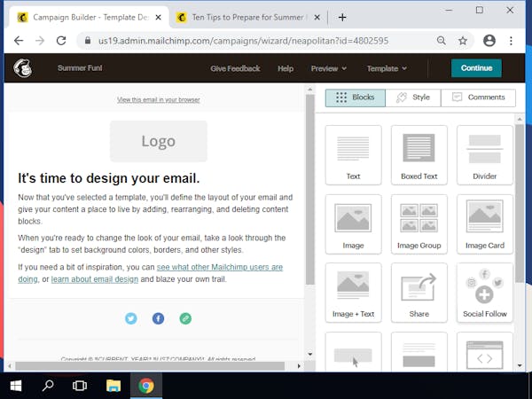The height and width of the screenshot is (399, 532).
Task: Open the Chrome profile avatar
Action: (x=489, y=41)
